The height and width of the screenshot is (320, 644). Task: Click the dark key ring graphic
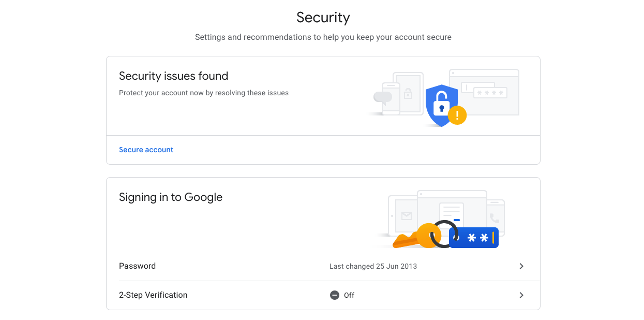(x=444, y=234)
